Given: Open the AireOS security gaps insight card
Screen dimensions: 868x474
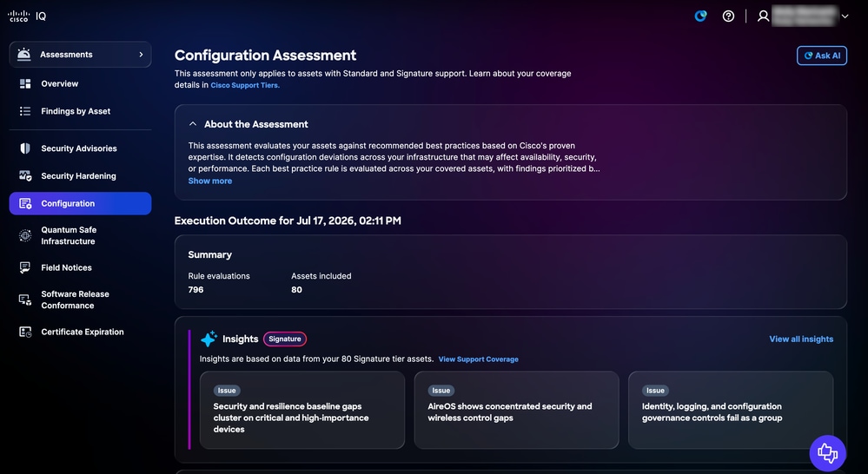Looking at the screenshot, I should point(516,410).
